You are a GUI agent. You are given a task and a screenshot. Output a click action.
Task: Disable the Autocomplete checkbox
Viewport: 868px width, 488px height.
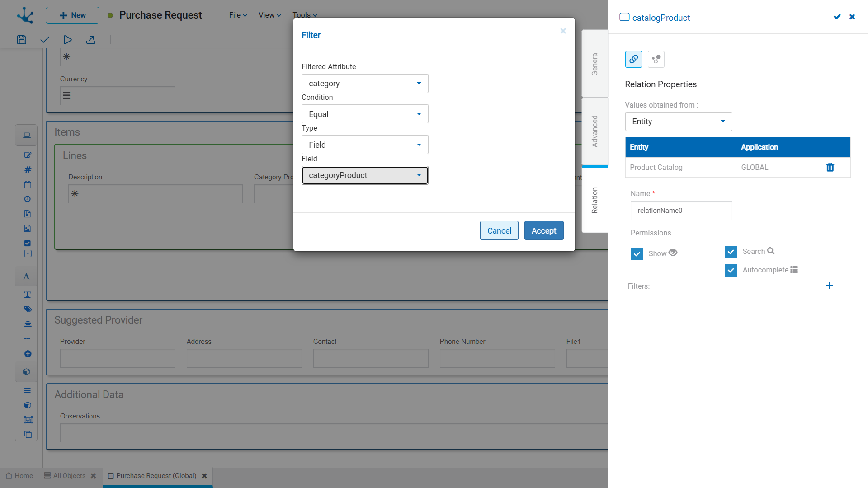click(x=731, y=270)
